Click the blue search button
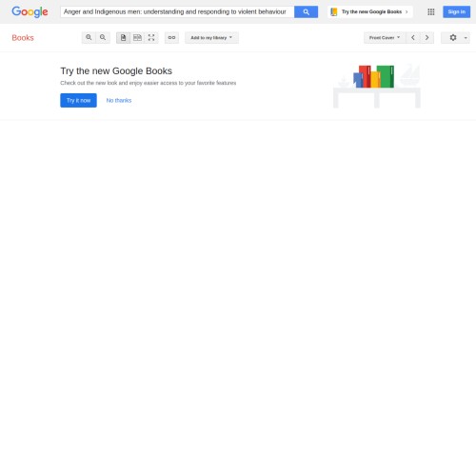The image size is (476, 476). coord(306,11)
